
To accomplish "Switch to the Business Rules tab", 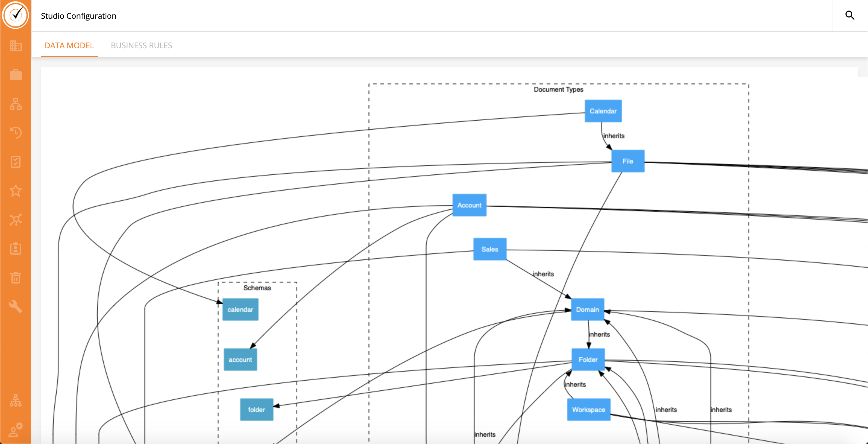I will click(x=141, y=46).
